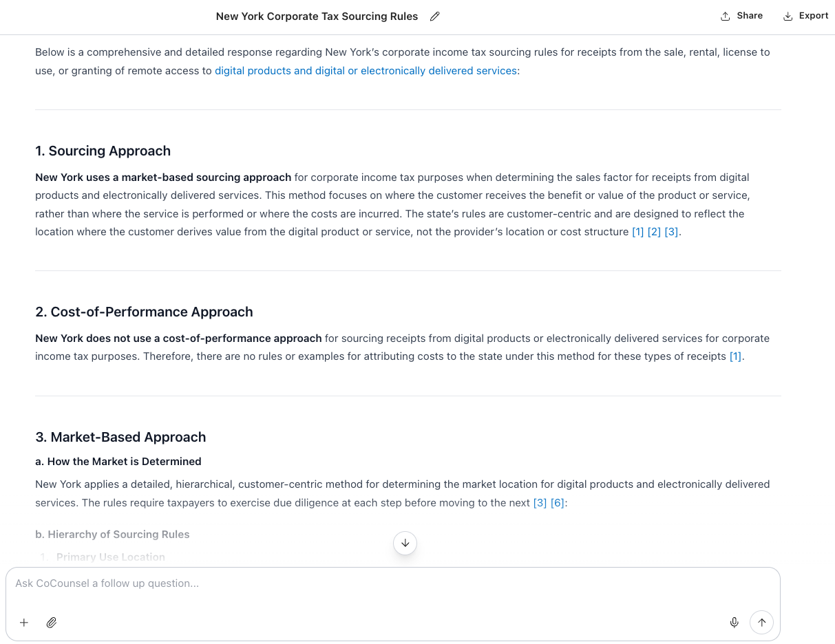Click the "New York Corporate Tax Sourcing Rules" title
This screenshot has height=644, width=835.
[317, 17]
